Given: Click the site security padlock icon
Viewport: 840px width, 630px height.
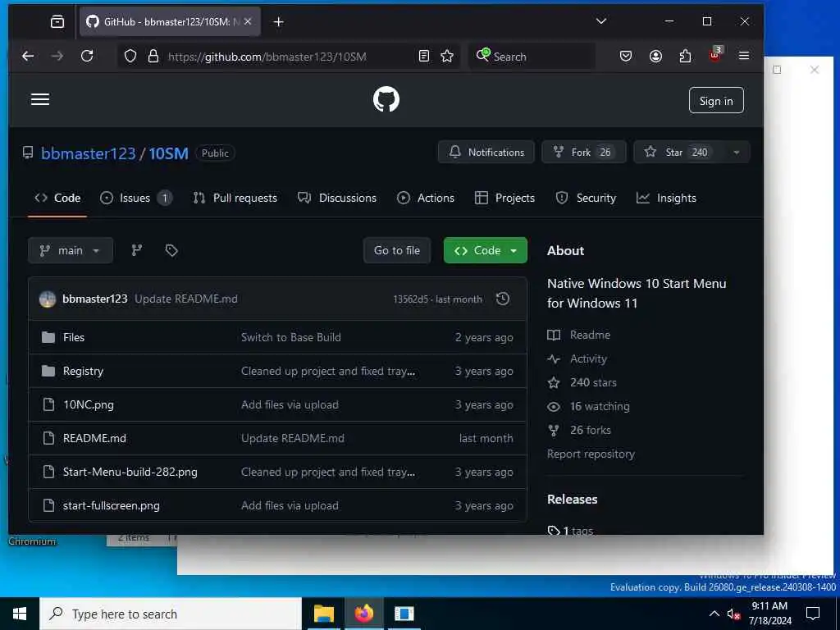Looking at the screenshot, I should tap(153, 57).
